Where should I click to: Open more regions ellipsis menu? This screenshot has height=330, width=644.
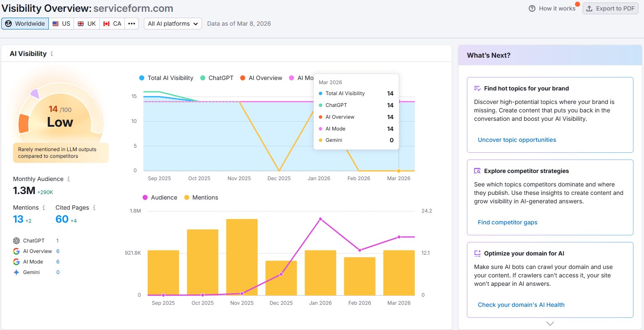pos(132,24)
